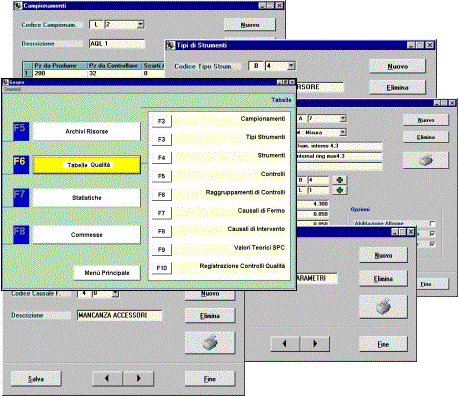This screenshot has height=396, width=458.
Task: Click the F4 button for Strumenti
Action: 162,158
